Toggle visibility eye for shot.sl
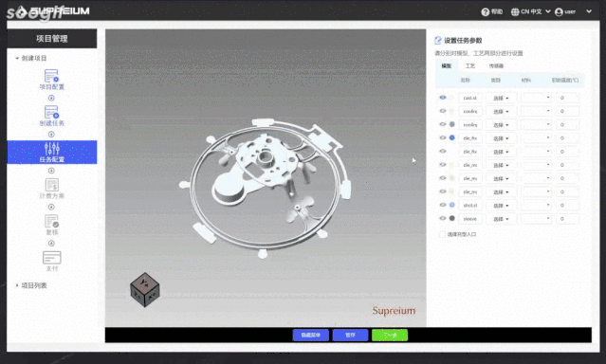 point(443,205)
